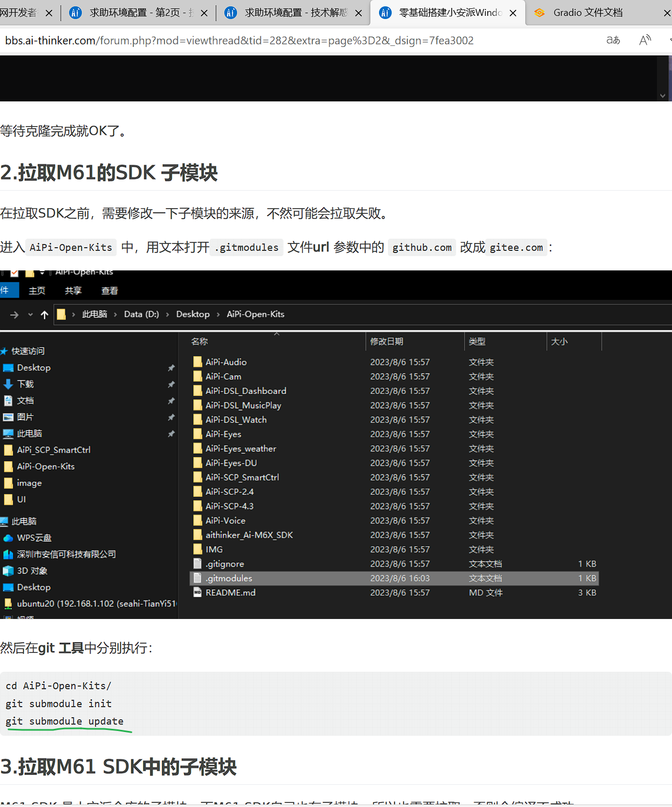672x807 pixels.
Task: Select the AiPi-DSL_MusicPlay folder name
Action: tap(243, 405)
